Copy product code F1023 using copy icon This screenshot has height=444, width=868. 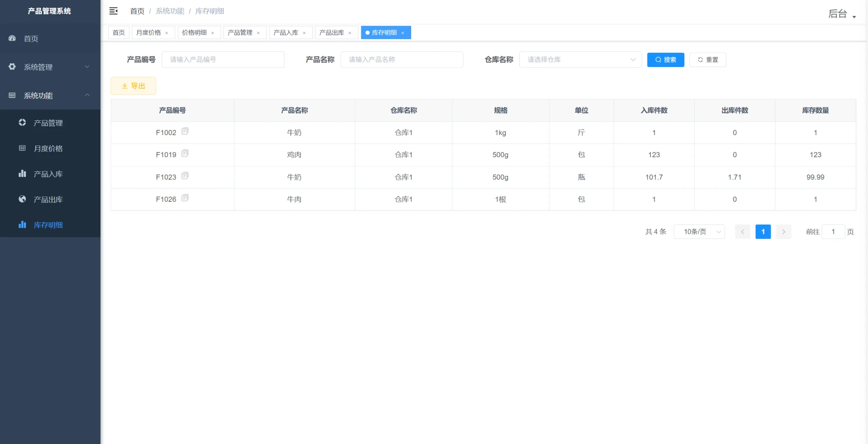185,176
